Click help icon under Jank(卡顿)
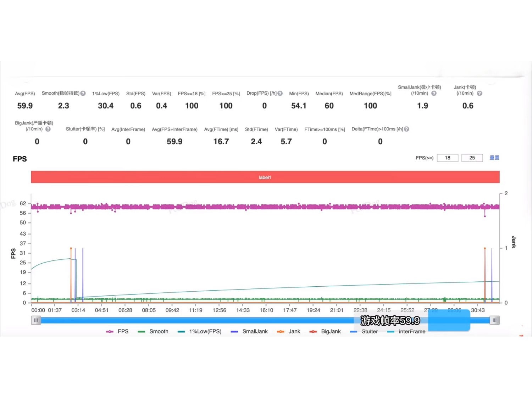 pos(480,94)
